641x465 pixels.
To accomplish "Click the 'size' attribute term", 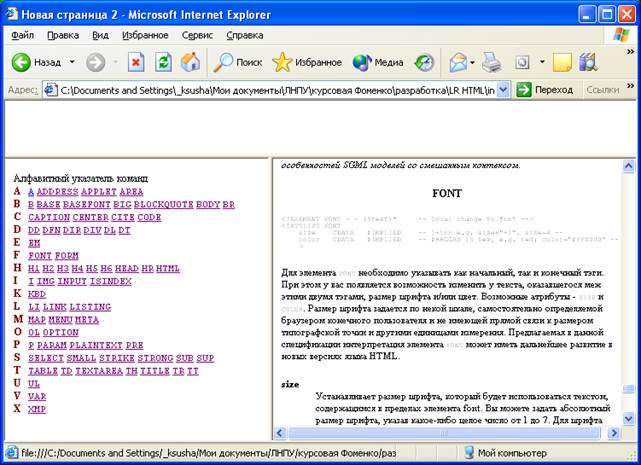I will 290,384.
